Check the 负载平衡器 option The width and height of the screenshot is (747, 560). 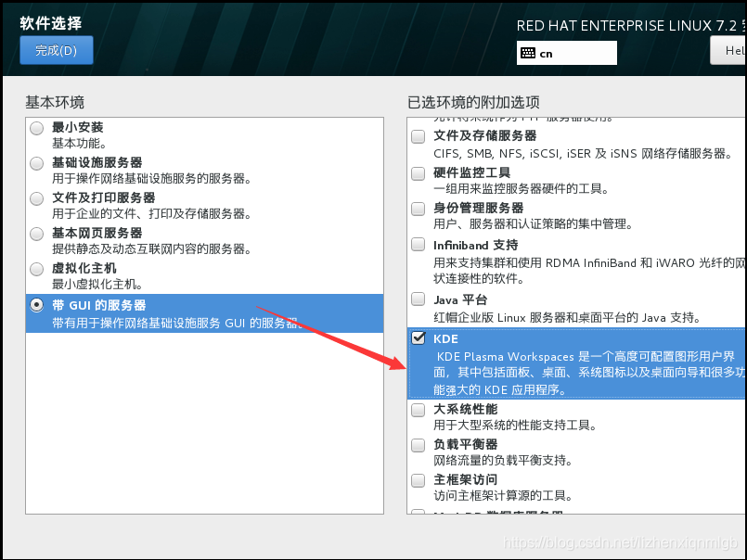tap(418, 445)
